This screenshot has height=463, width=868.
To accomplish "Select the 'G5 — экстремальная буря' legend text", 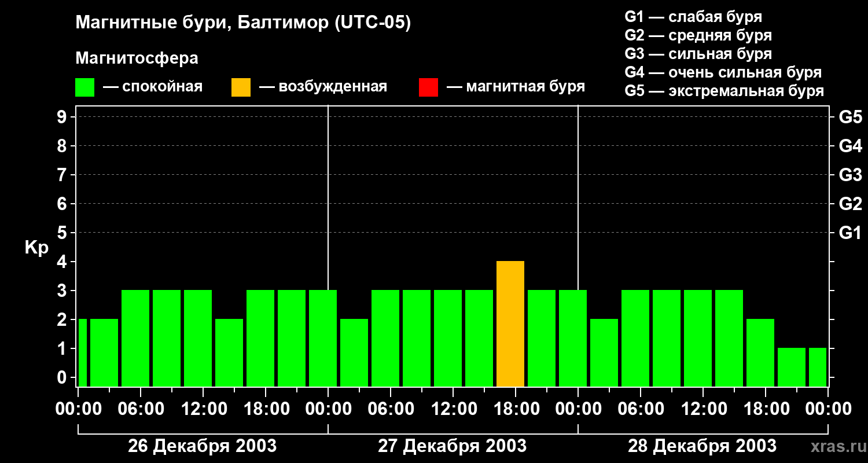I will [x=724, y=91].
